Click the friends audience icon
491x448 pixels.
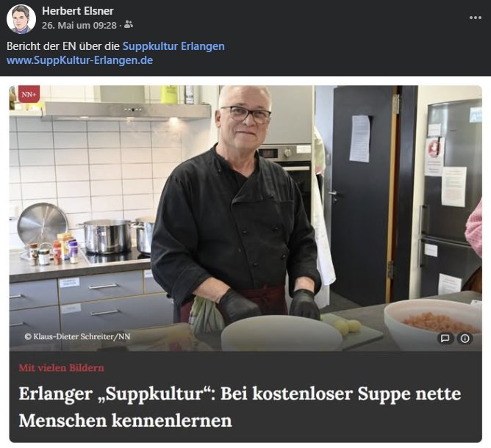tap(129, 24)
